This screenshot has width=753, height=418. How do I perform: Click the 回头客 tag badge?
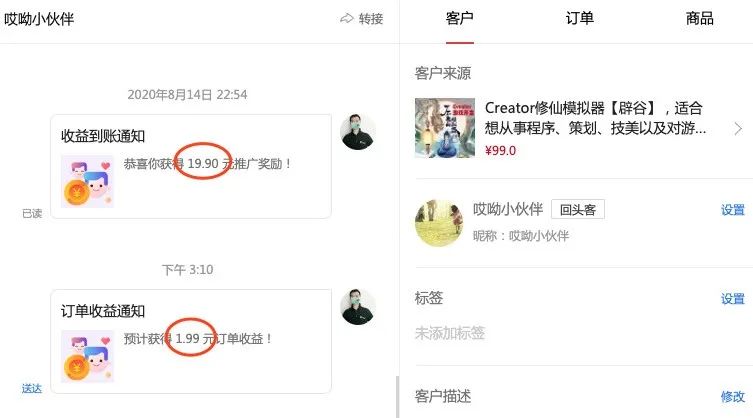click(x=578, y=209)
